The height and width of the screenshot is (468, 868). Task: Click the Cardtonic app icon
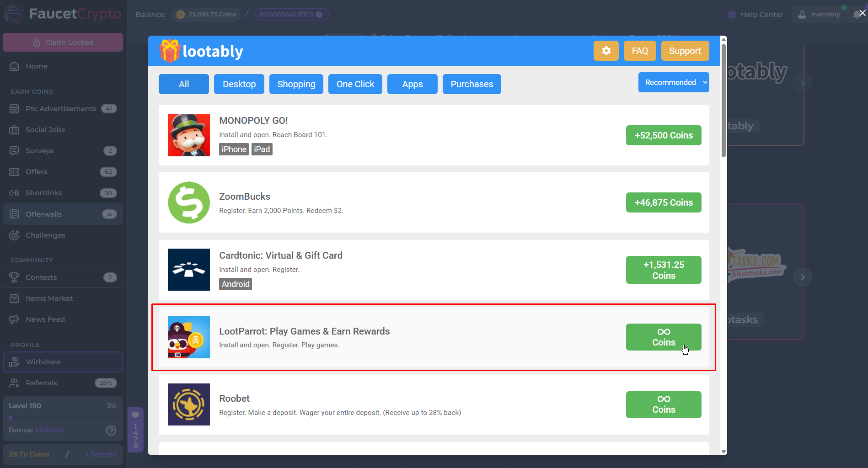click(189, 270)
